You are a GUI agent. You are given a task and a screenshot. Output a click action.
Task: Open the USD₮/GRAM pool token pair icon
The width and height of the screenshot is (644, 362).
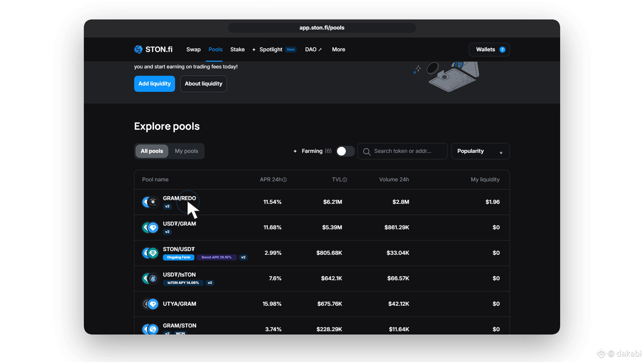[x=150, y=228]
